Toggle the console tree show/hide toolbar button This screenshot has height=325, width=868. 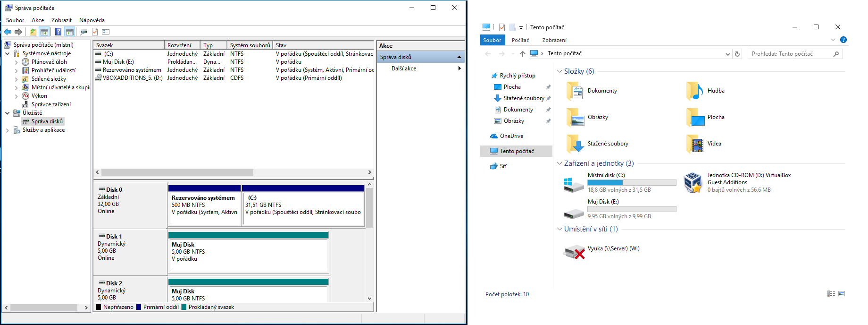(x=44, y=32)
